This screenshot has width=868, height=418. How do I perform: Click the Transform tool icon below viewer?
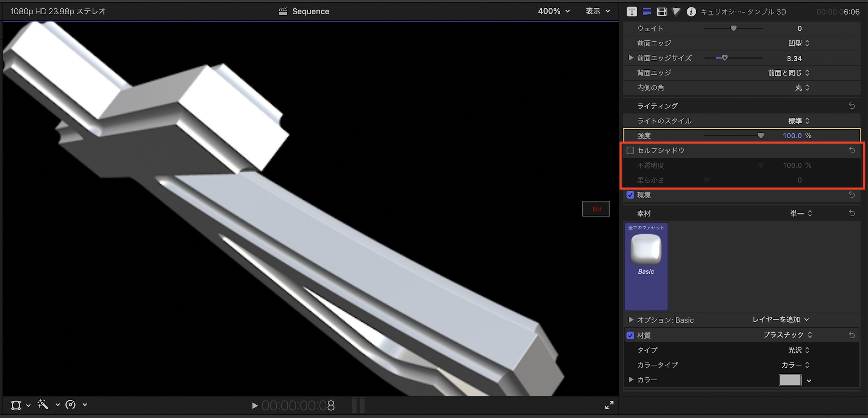(x=16, y=405)
